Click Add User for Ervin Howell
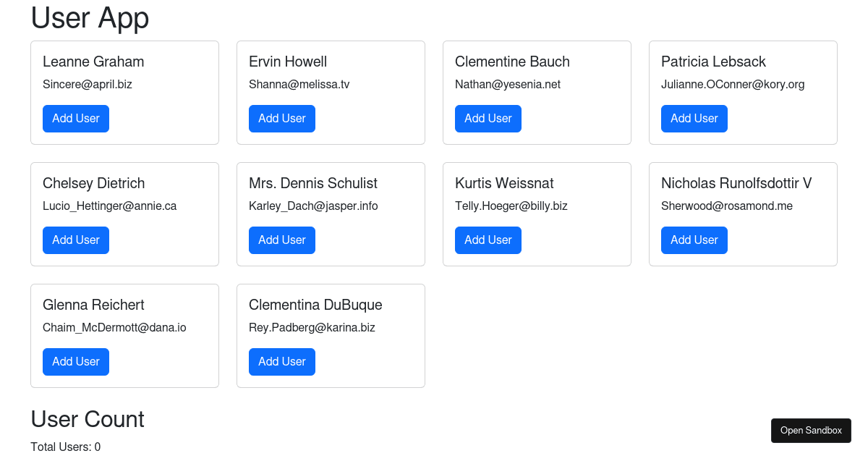 (282, 119)
